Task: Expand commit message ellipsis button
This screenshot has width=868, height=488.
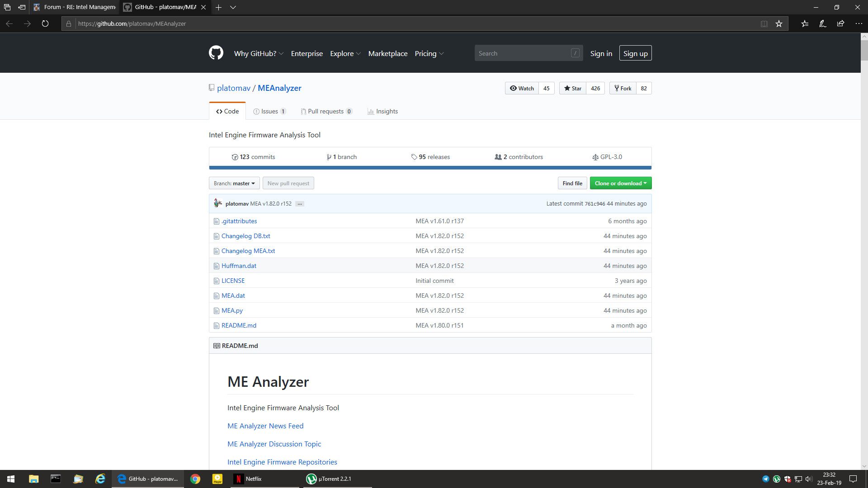Action: (300, 204)
